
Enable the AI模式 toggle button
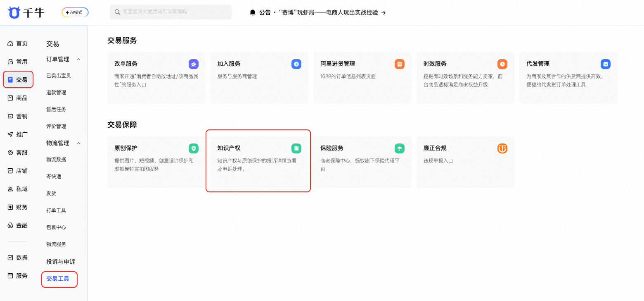click(75, 12)
